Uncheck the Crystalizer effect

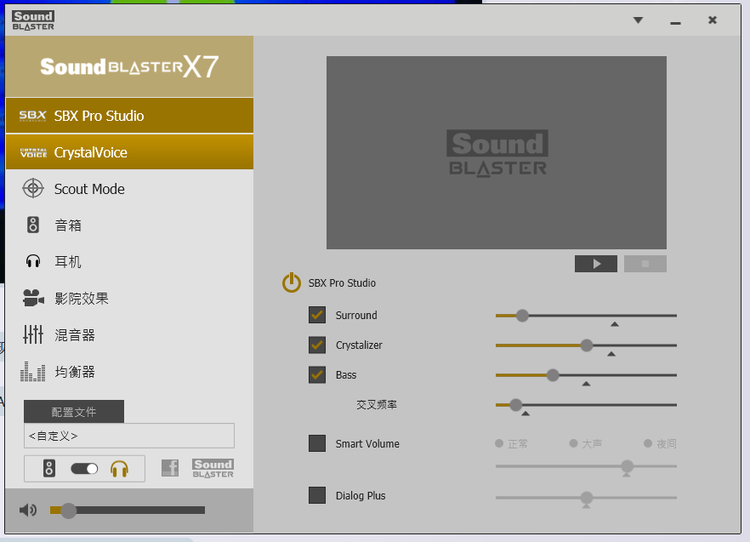[317, 345]
